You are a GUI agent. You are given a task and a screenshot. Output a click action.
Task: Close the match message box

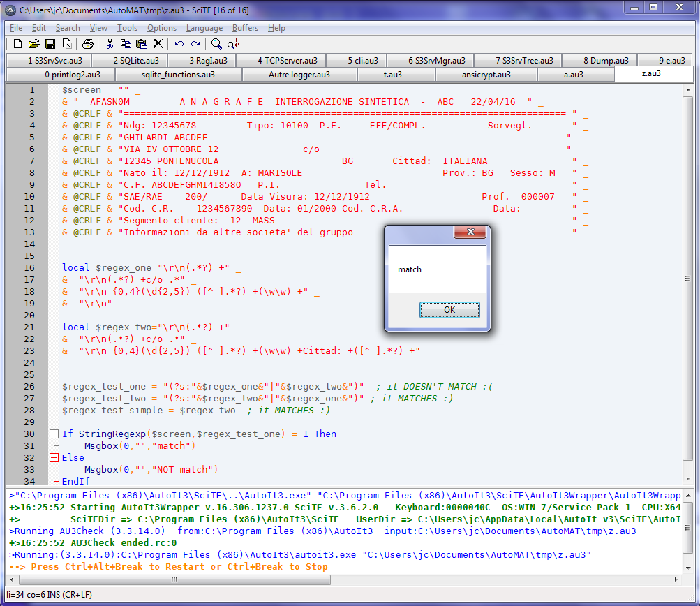(x=470, y=232)
